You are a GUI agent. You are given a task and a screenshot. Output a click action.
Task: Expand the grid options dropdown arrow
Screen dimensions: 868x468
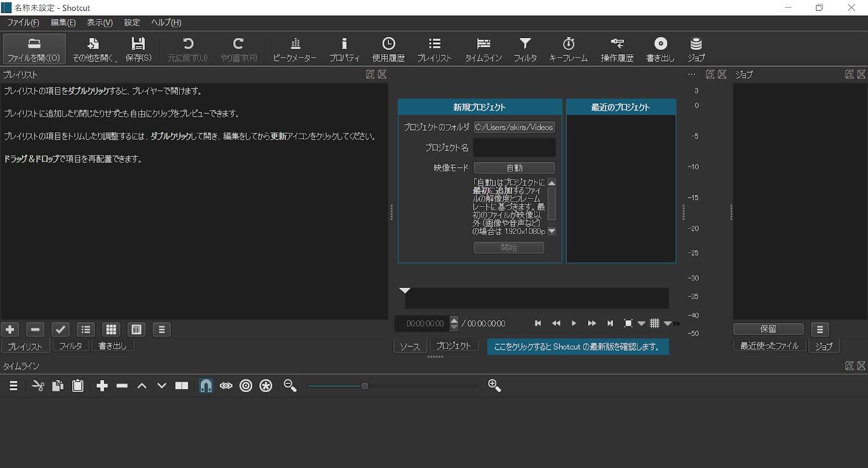point(668,324)
